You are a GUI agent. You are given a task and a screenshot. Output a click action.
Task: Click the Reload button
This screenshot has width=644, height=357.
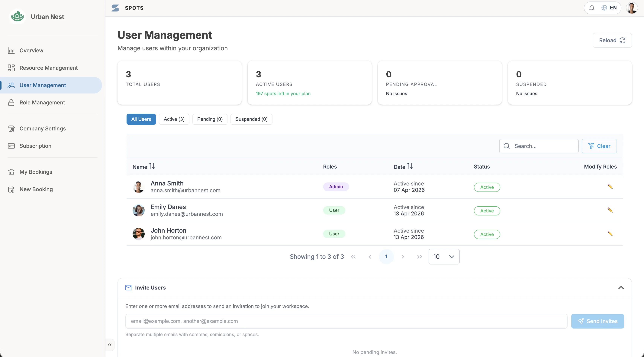pos(612,41)
